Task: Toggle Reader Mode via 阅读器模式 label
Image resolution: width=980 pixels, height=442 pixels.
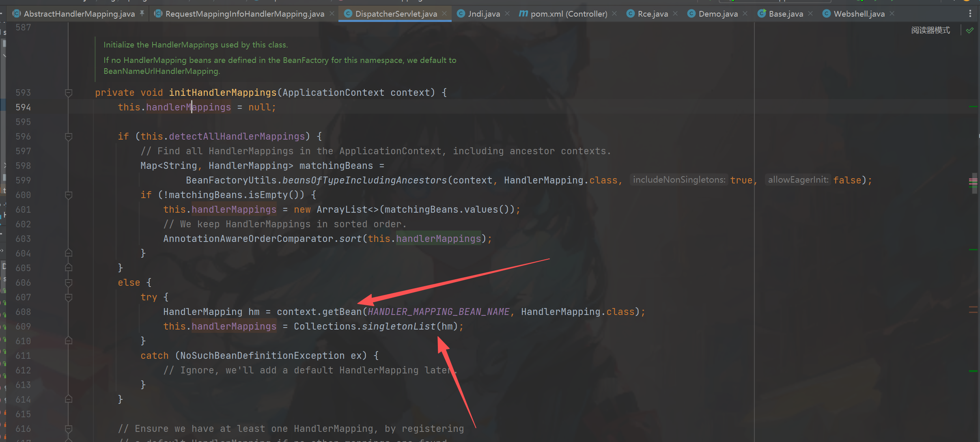Action: pos(930,30)
